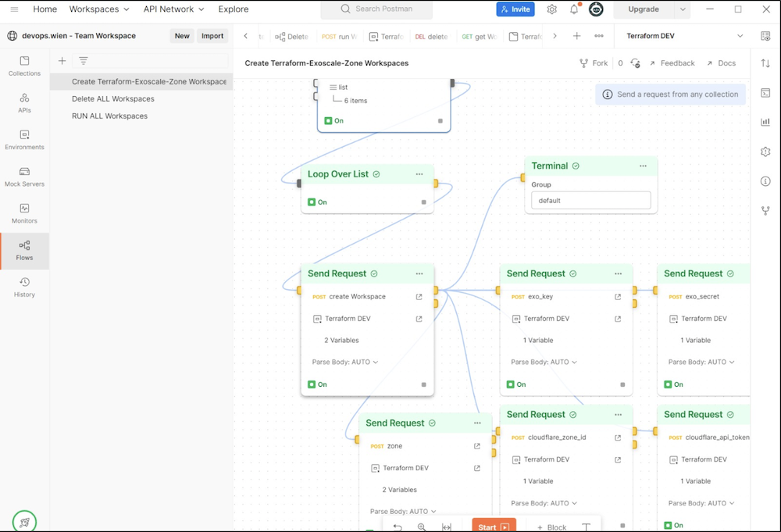Open Postman settings gear in header
This screenshot has height=532, width=781.
(x=552, y=9)
